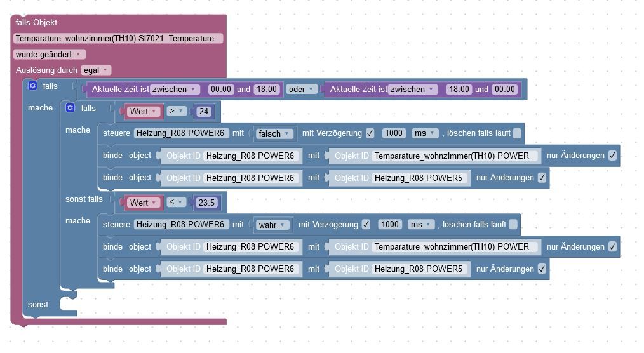
Task: Select trigger object Temparature_wohnzimmer(TH10) SI7021 Temperature
Action: [x=118, y=38]
